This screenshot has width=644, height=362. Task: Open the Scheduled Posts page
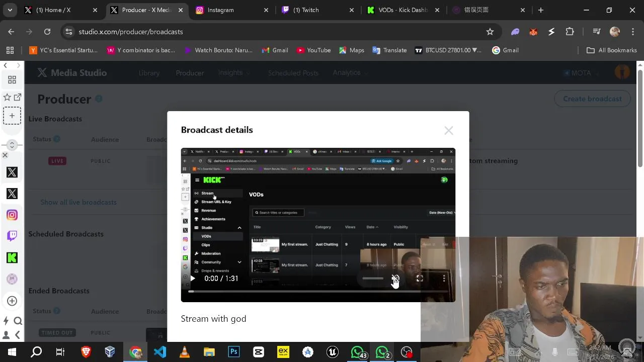tap(293, 73)
